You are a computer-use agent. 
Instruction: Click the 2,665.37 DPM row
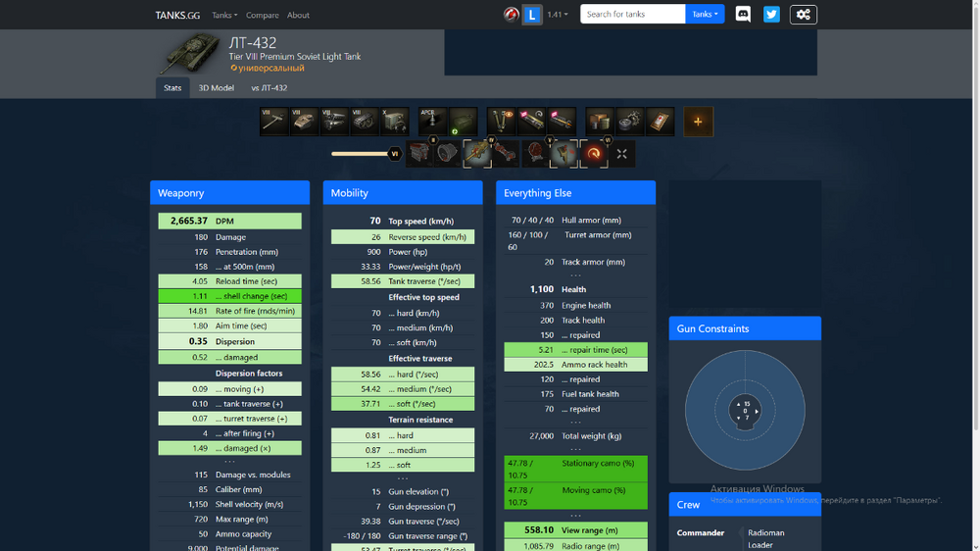tap(229, 221)
